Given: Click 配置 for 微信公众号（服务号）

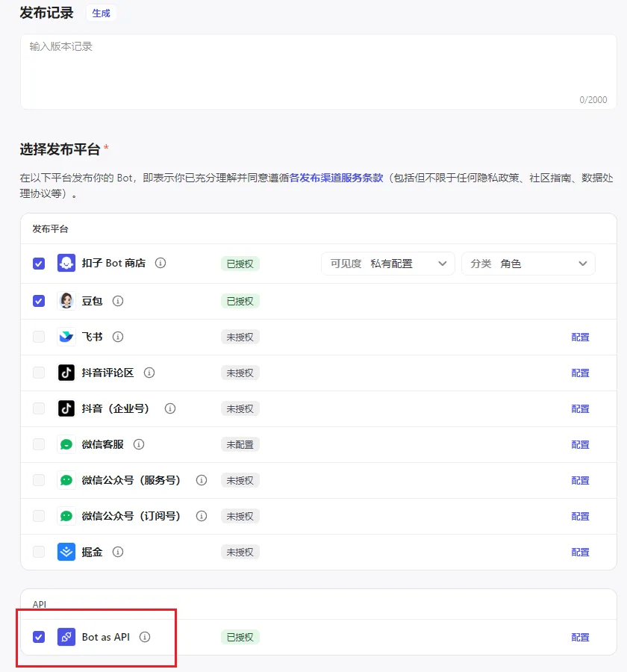Looking at the screenshot, I should tap(580, 480).
